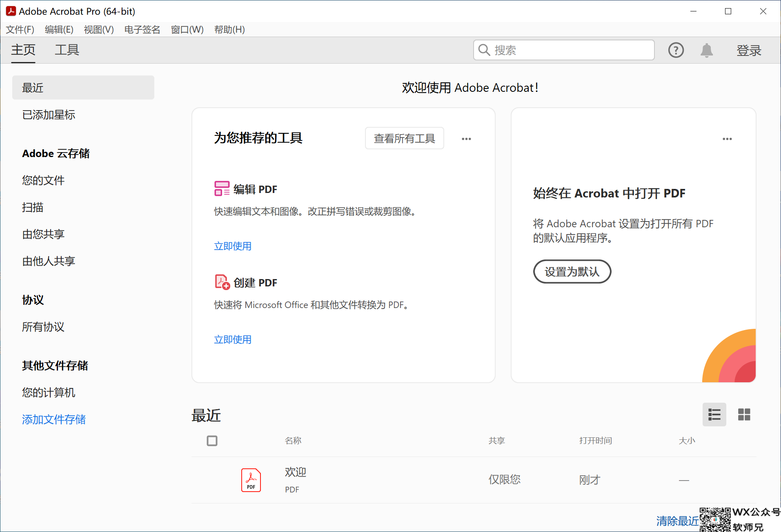The height and width of the screenshot is (532, 781).
Task: Open the 视图(V) menu
Action: pos(99,29)
